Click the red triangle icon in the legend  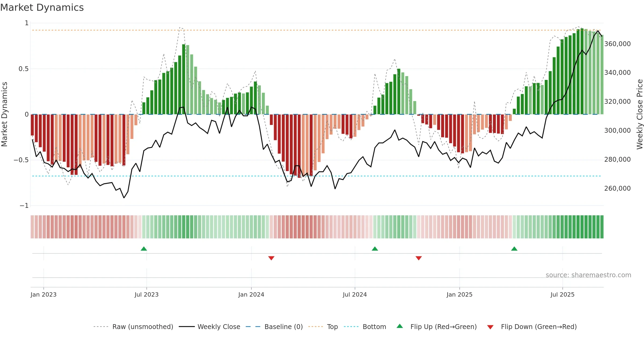[490, 327]
